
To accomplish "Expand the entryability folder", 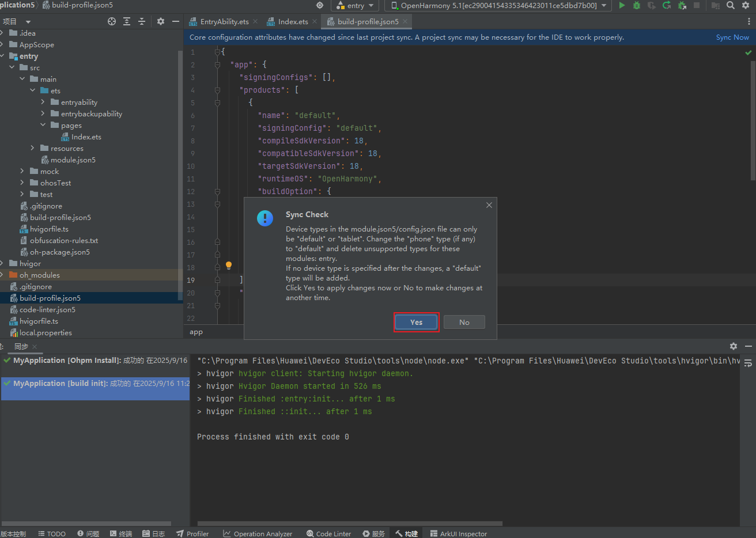I will (x=43, y=102).
